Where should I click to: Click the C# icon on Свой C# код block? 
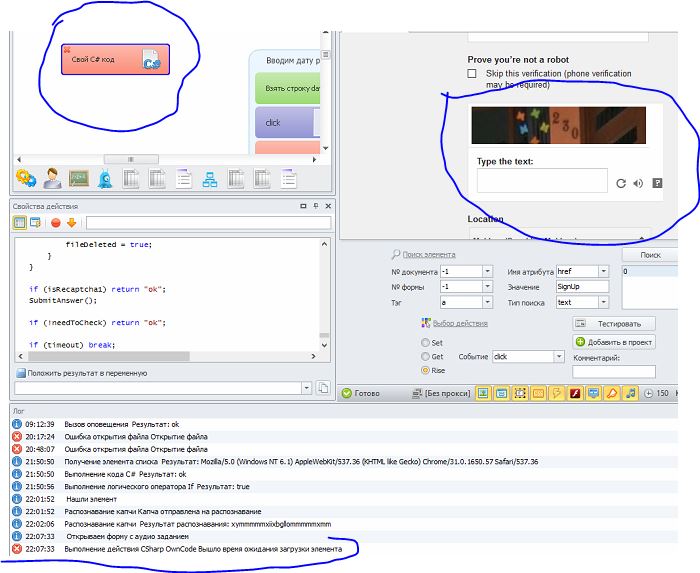point(151,60)
